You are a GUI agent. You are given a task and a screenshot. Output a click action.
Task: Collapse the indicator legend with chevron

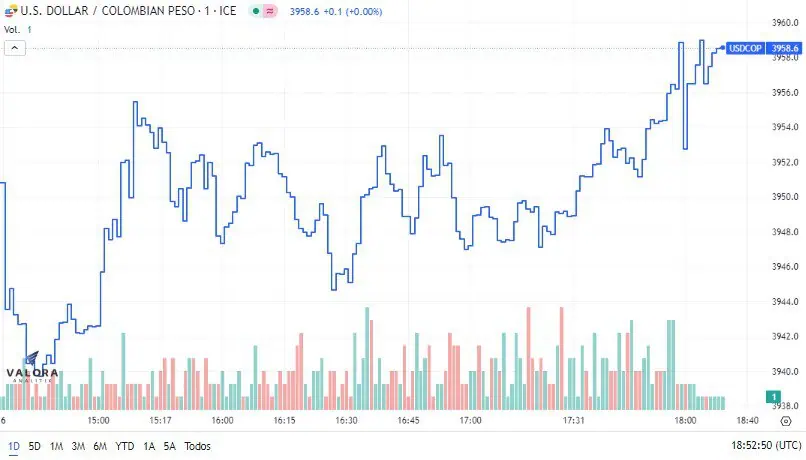point(15,48)
